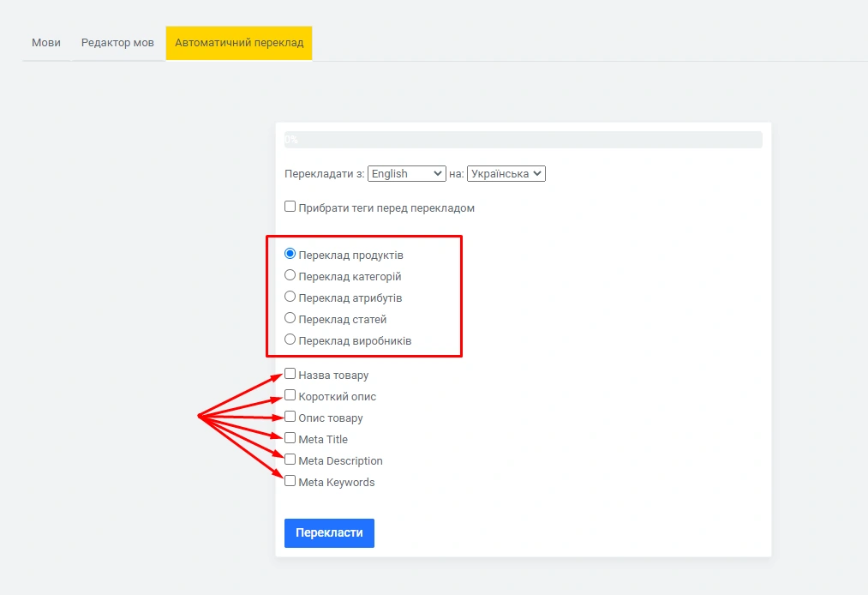
Task: Click the translation progress bar
Action: pyautogui.click(x=523, y=140)
